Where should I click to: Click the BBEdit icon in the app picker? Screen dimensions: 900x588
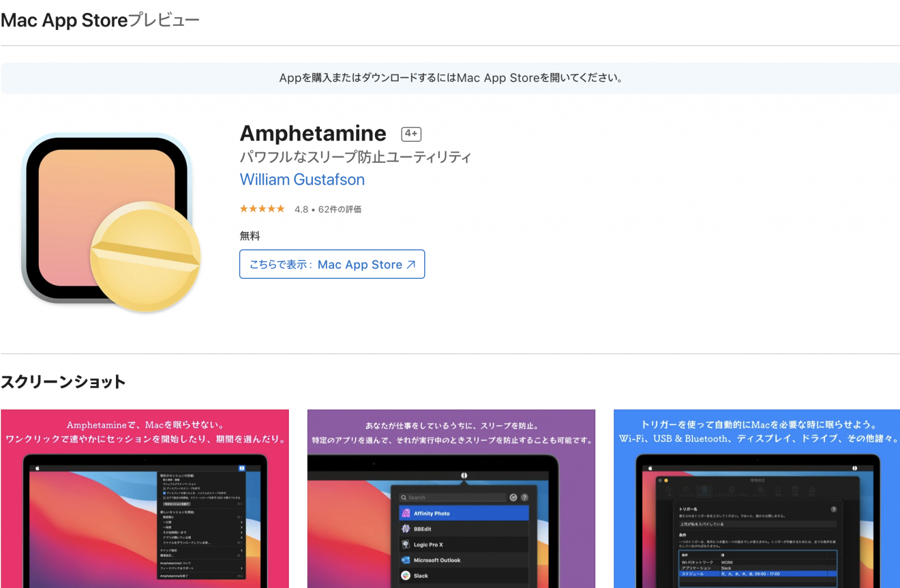405,528
